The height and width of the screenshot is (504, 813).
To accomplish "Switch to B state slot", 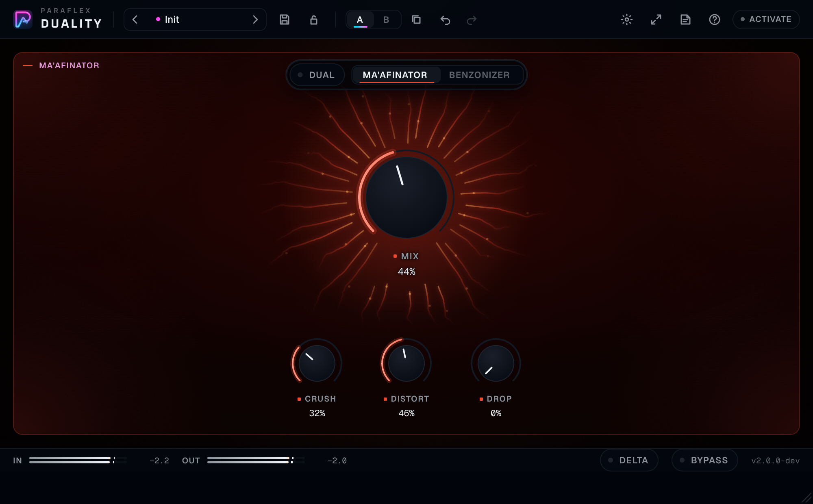I will 386,20.
